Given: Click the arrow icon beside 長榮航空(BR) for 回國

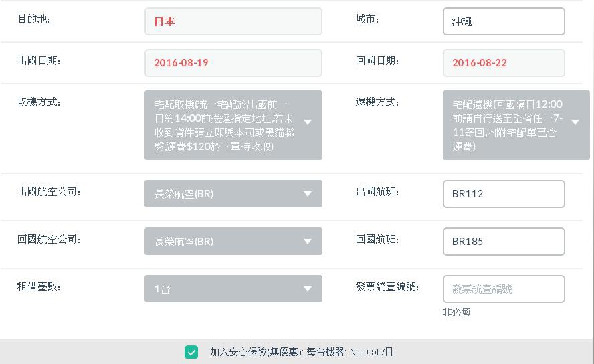Looking at the screenshot, I should pyautogui.click(x=308, y=242).
